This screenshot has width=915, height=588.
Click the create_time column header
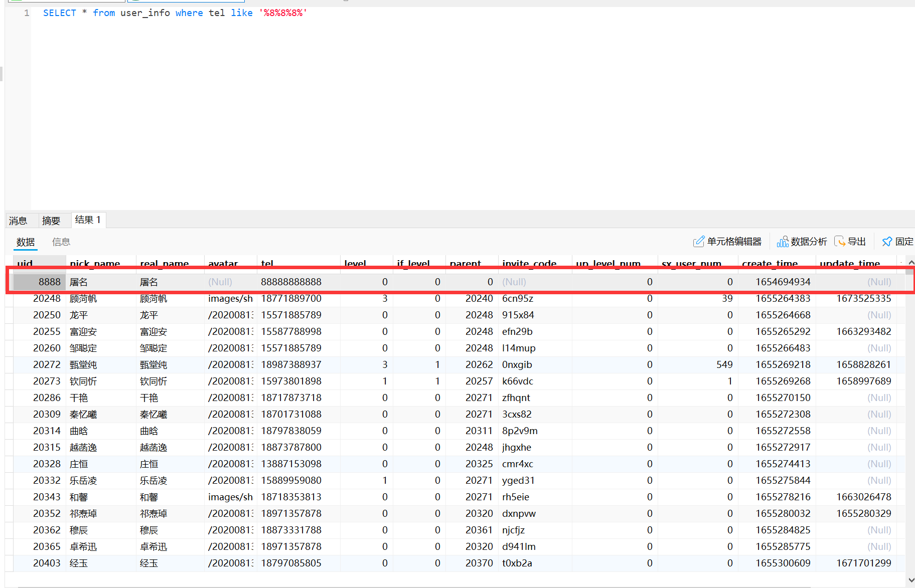[x=776, y=264]
